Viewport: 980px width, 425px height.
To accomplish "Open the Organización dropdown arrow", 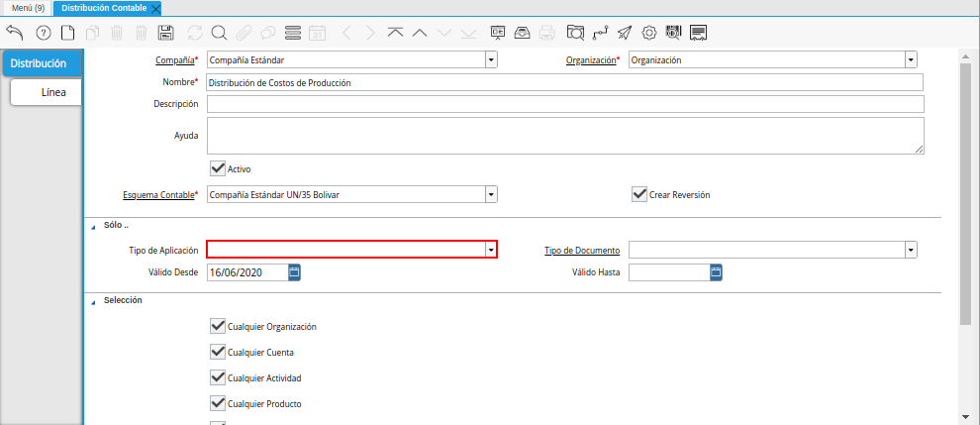I will [x=912, y=60].
